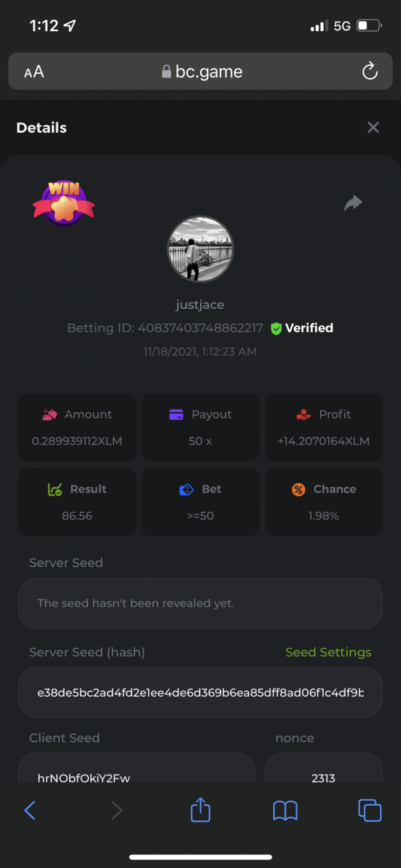401x868 pixels.
Task: Tap the share arrow icon
Action: click(353, 203)
